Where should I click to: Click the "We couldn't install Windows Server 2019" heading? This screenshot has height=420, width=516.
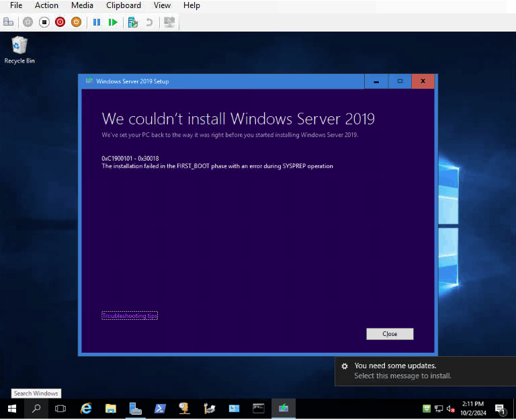(239, 119)
